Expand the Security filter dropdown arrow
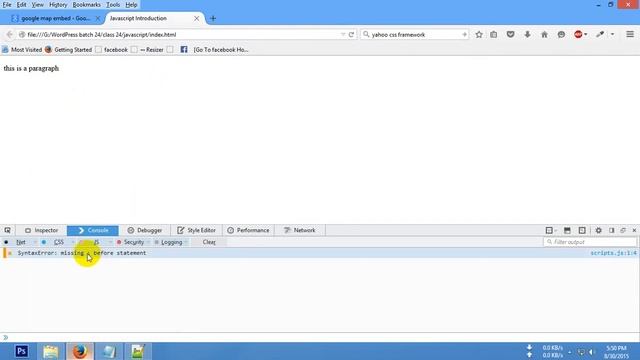This screenshot has width=640, height=360. click(148, 242)
